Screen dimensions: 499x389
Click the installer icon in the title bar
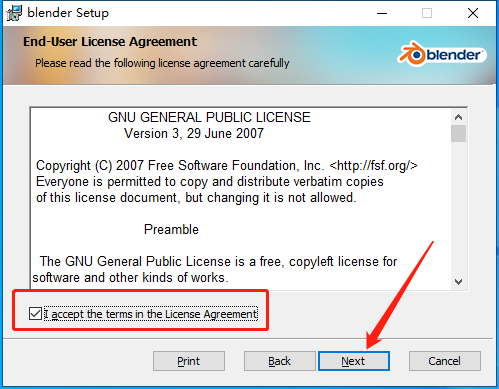(x=14, y=13)
